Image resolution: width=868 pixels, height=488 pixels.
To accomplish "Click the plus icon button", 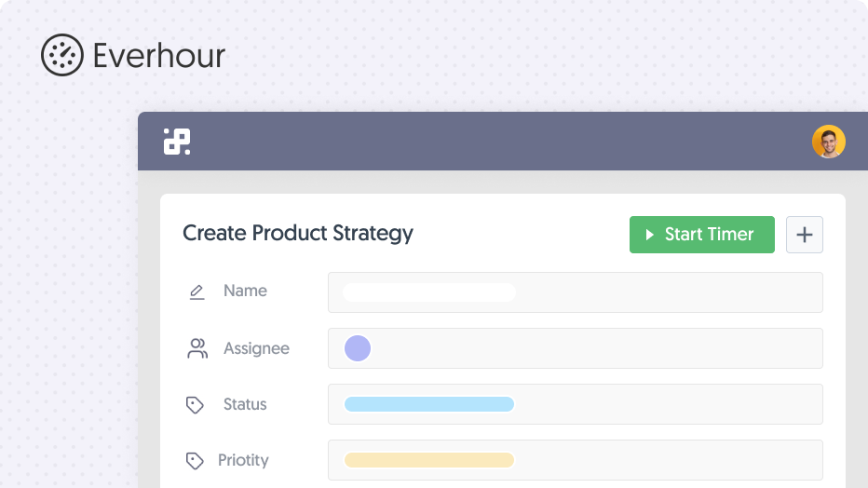I will (x=805, y=235).
